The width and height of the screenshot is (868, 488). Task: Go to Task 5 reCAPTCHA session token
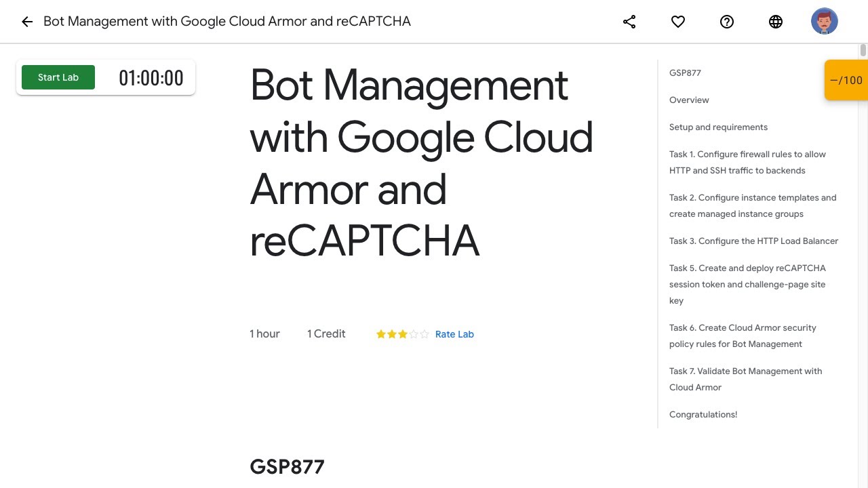tap(747, 284)
